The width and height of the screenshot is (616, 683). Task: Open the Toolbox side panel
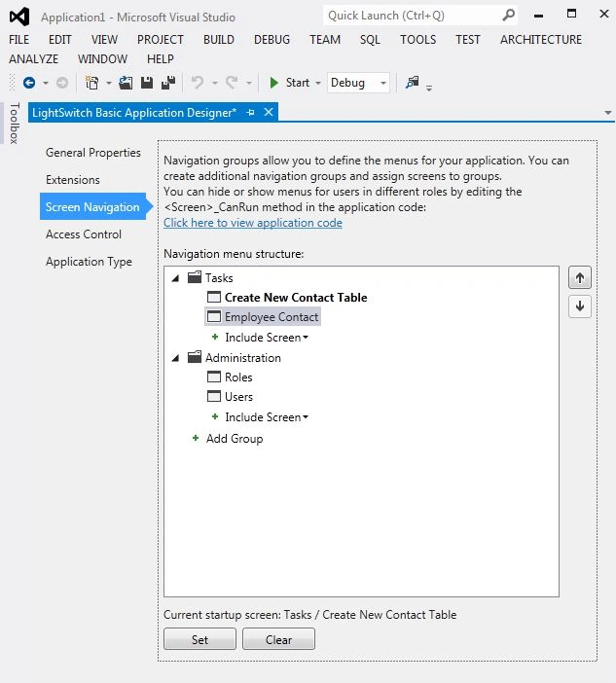pyautogui.click(x=15, y=123)
